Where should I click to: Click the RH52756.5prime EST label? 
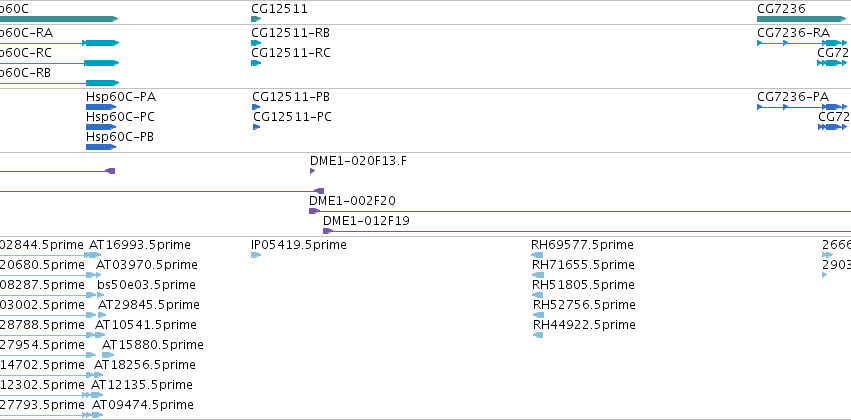pyautogui.click(x=585, y=305)
